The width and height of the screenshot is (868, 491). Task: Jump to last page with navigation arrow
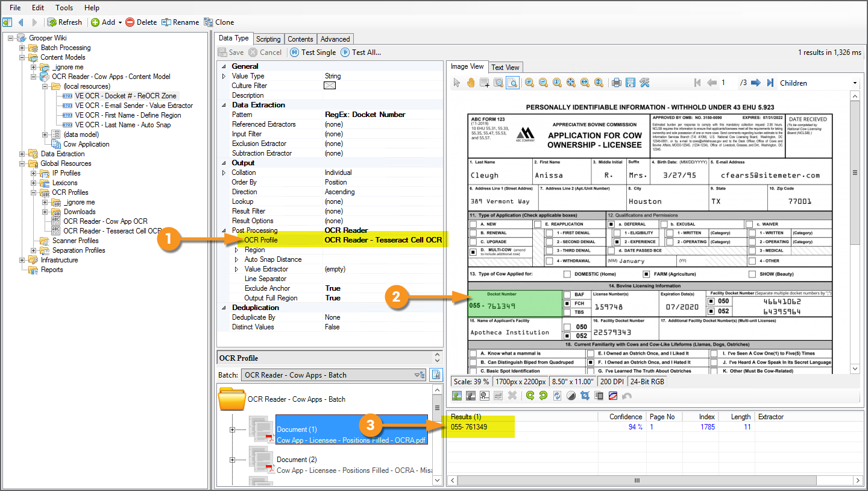click(x=770, y=83)
